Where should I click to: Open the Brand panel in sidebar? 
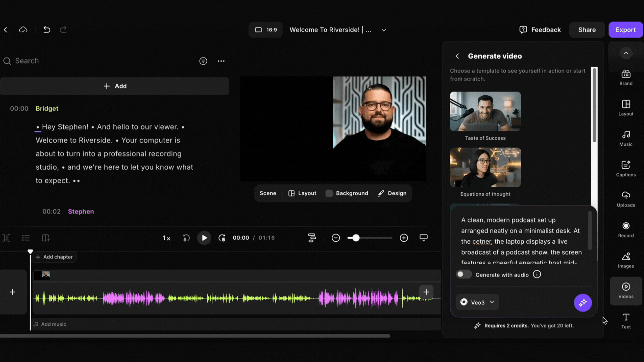626,77
